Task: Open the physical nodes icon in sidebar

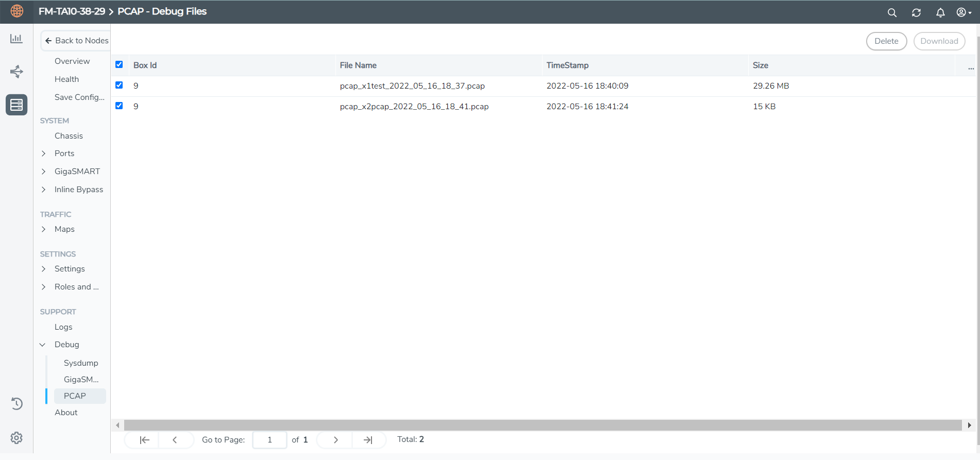Action: click(16, 105)
